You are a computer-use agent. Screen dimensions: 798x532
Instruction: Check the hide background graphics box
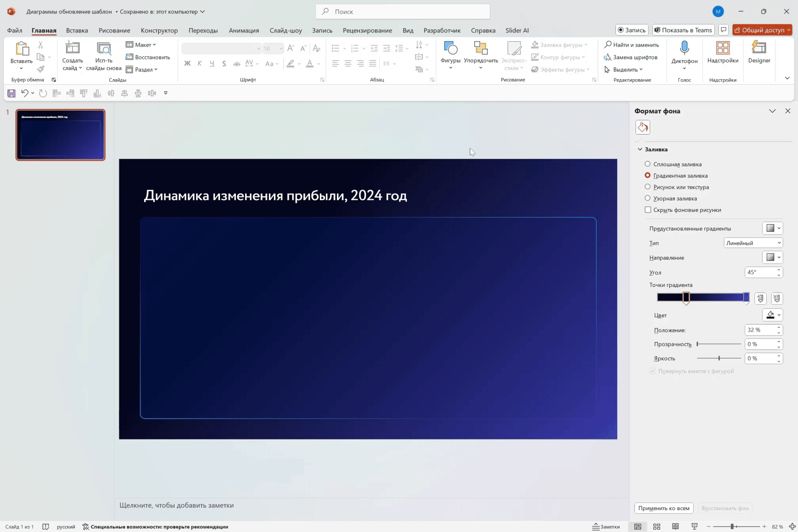(x=648, y=210)
